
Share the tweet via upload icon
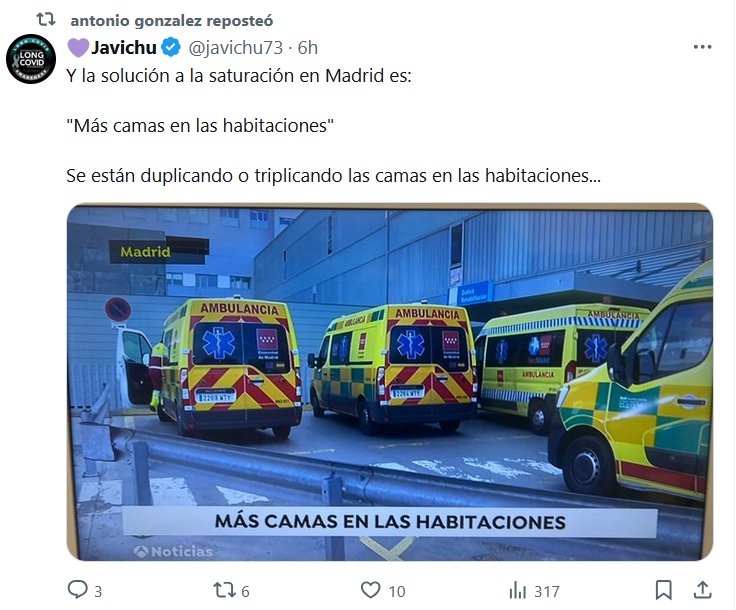(x=702, y=590)
